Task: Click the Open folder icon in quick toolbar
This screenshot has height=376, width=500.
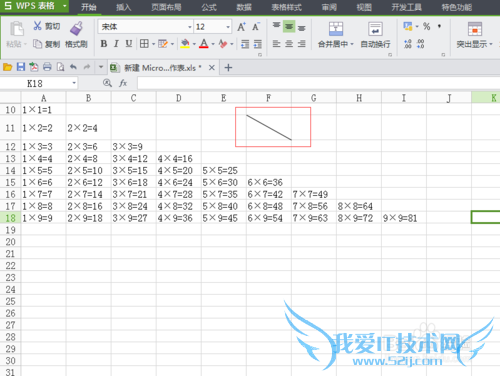Action: coord(7,67)
